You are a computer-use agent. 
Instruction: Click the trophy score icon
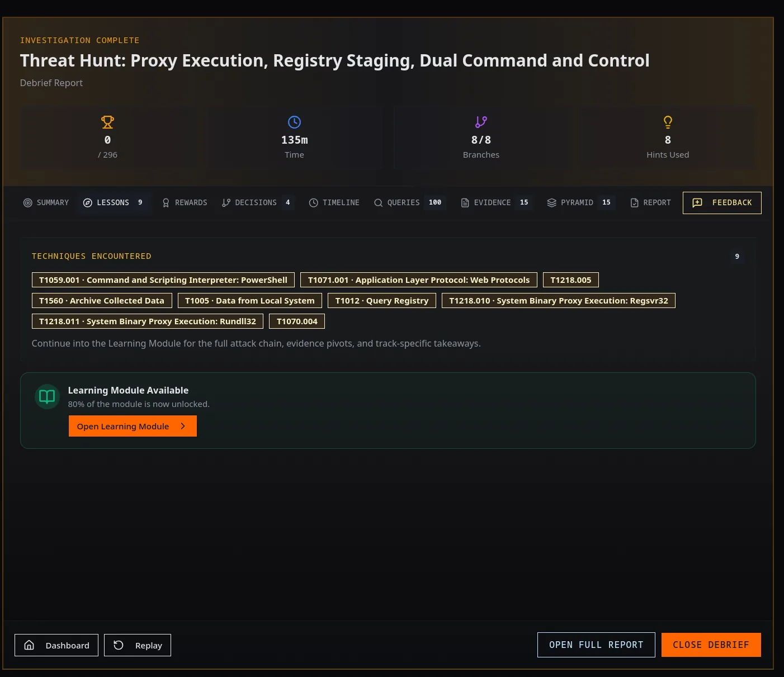pos(107,122)
